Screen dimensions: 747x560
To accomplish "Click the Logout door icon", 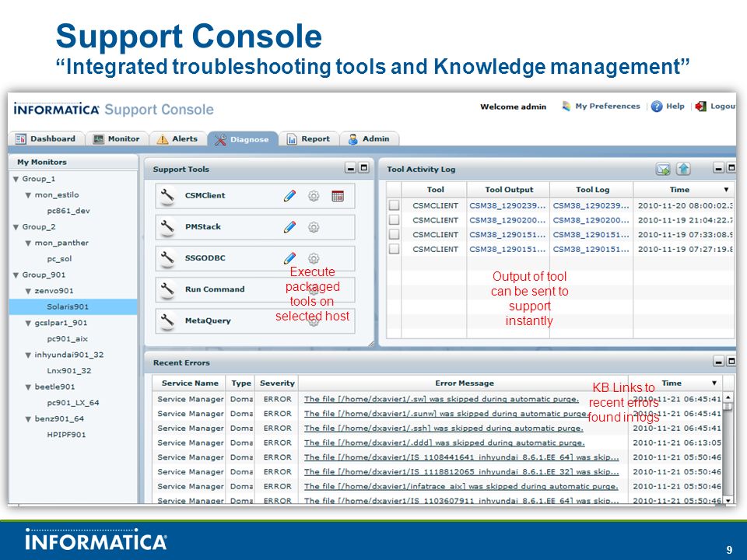I will click(700, 107).
